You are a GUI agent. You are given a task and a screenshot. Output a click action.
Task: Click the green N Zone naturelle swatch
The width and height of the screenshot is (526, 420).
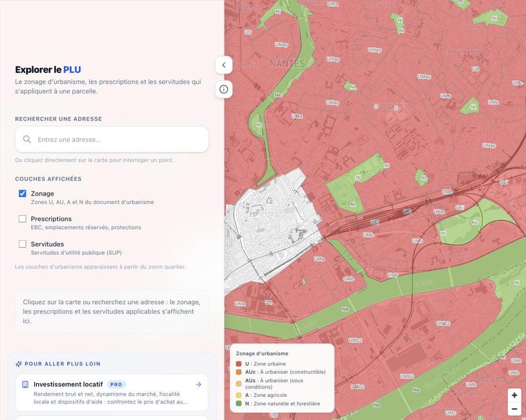pos(239,404)
